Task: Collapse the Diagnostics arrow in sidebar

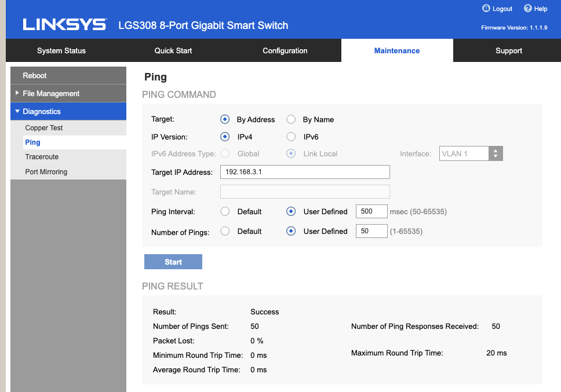Action: [x=17, y=111]
